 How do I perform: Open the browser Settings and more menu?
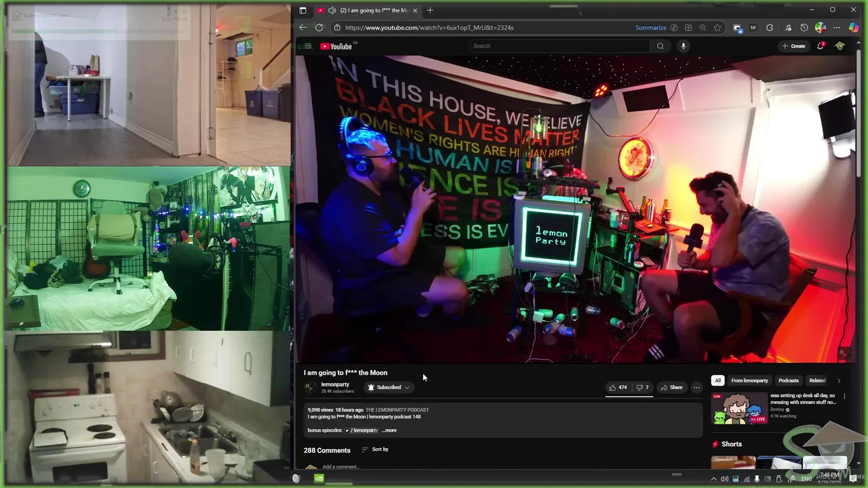pyautogui.click(x=837, y=28)
